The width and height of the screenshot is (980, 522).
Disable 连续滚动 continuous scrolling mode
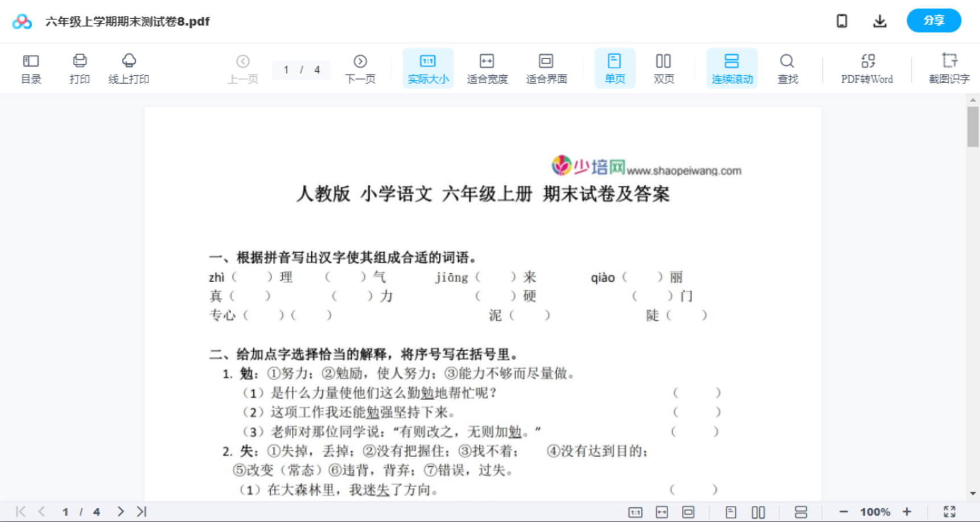732,67
